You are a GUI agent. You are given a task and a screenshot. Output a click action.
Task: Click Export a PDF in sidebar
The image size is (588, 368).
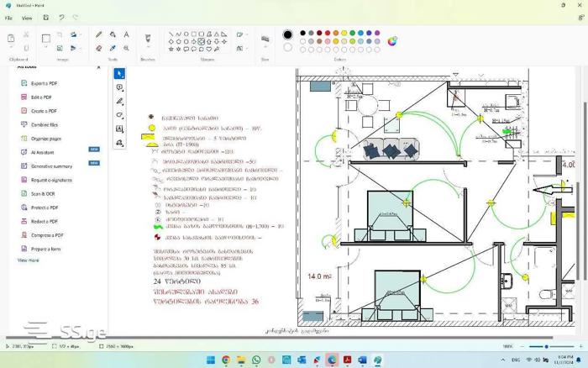pos(44,83)
